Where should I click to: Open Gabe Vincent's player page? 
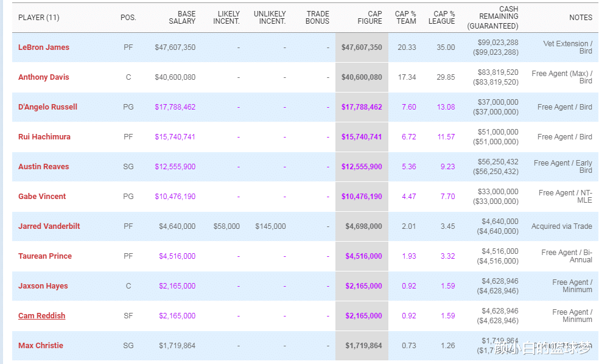click(42, 197)
